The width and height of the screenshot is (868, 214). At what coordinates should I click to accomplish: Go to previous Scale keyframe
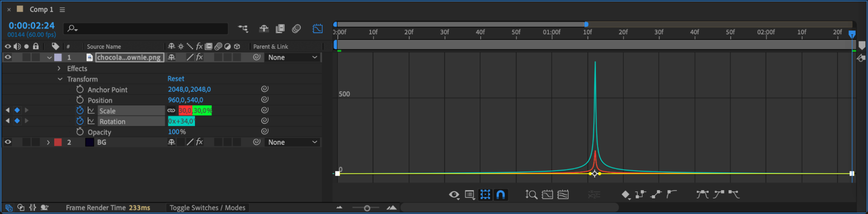(x=7, y=110)
